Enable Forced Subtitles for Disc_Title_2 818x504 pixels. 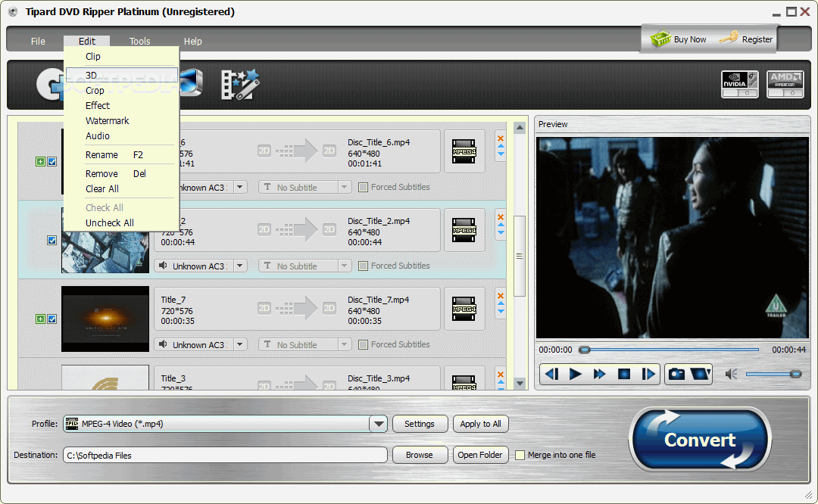pos(363,266)
